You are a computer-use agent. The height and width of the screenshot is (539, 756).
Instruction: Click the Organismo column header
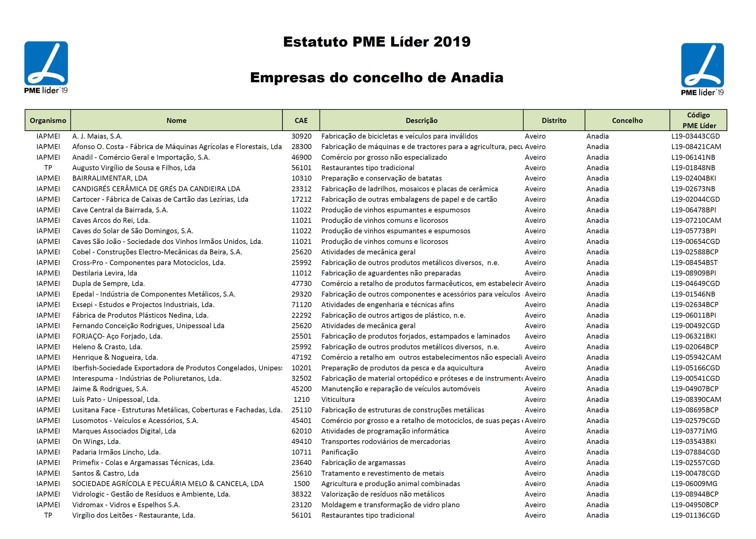[48, 120]
